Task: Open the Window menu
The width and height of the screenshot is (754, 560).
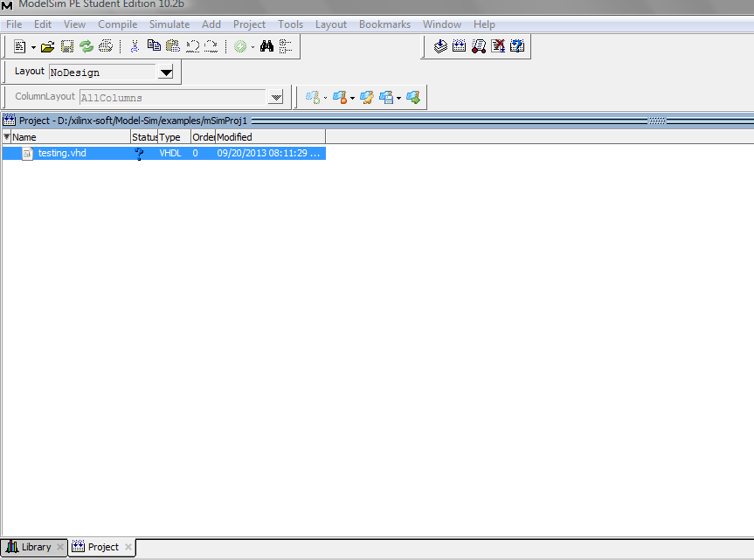Action: click(442, 24)
